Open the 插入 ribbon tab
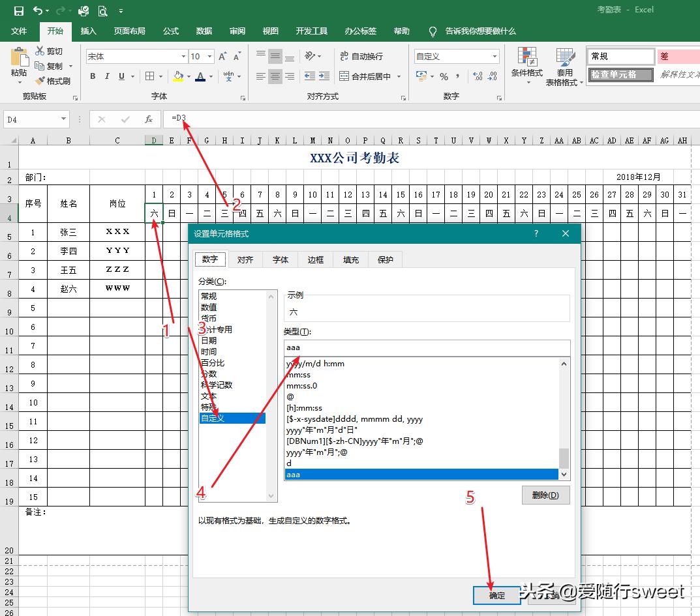 pos(89,31)
